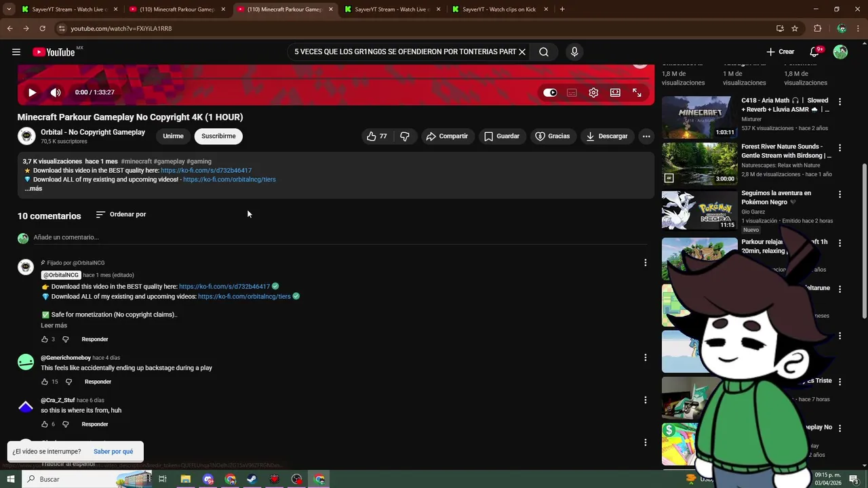The height and width of the screenshot is (488, 868).
Task: Dislike the video thumbs down
Action: pyautogui.click(x=405, y=136)
